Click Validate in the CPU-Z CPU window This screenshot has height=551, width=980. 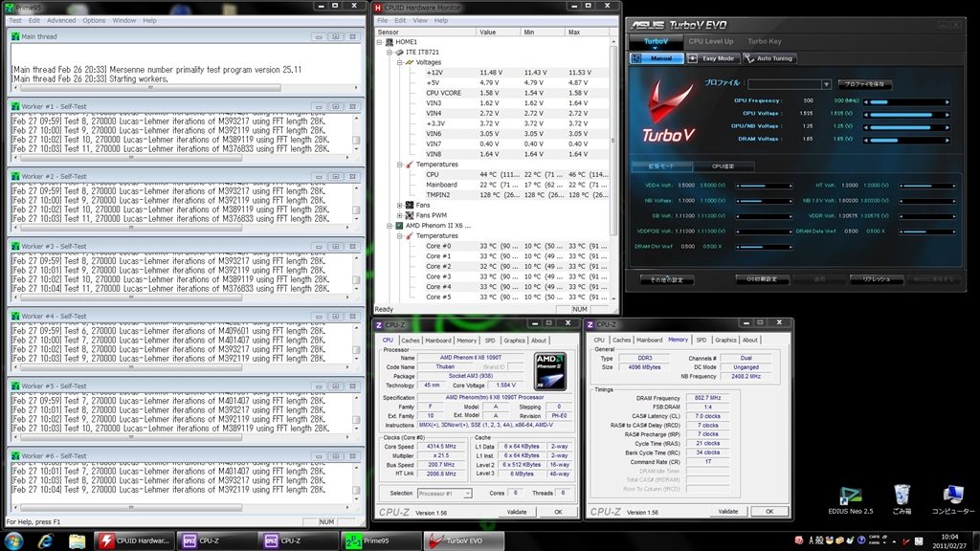(x=517, y=512)
